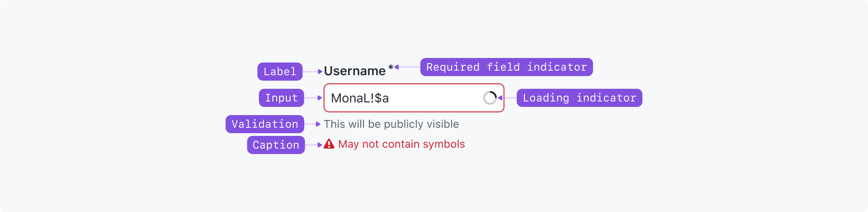Click the arrowhead after the Caption tag
868x212 pixels.
(320, 145)
